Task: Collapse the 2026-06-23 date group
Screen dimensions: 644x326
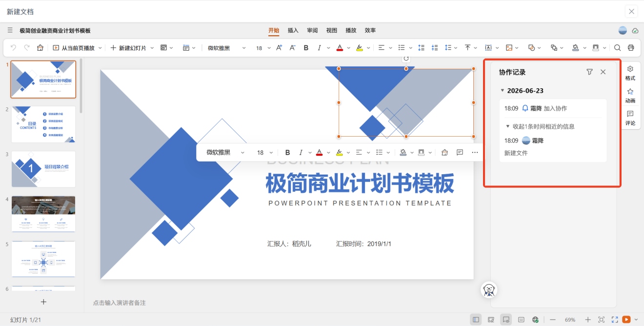Action: click(x=503, y=91)
